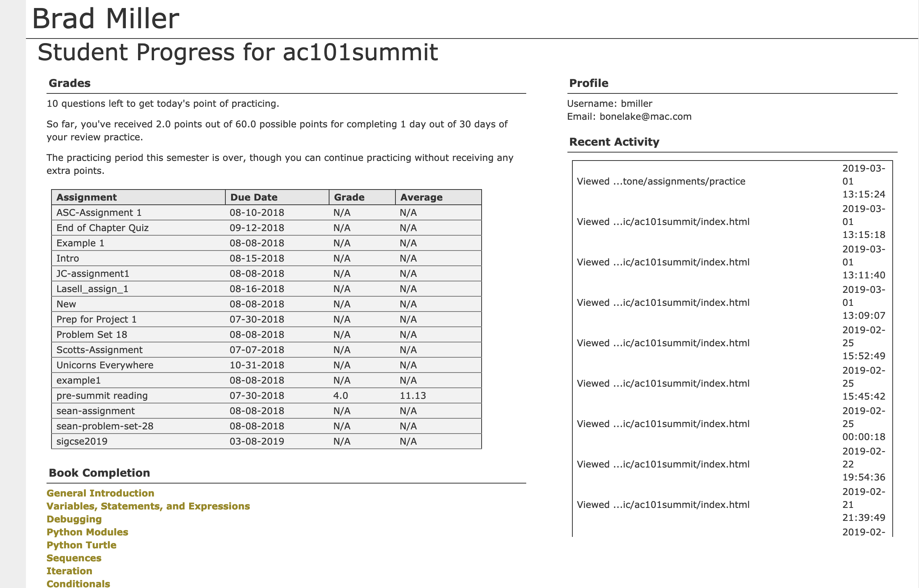Open the Python Modules chapter
Image resolution: width=919 pixels, height=588 pixels.
[x=87, y=532]
